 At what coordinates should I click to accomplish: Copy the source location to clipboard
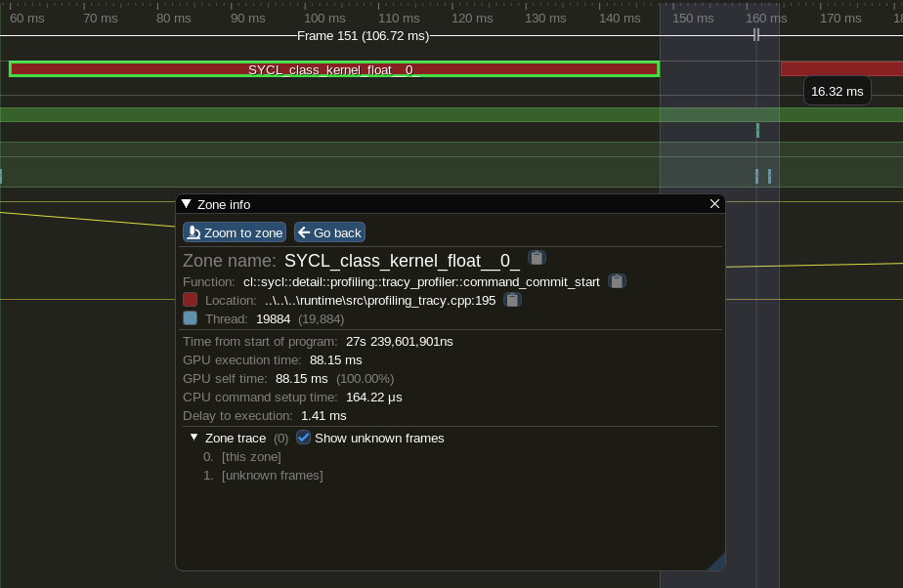point(512,300)
